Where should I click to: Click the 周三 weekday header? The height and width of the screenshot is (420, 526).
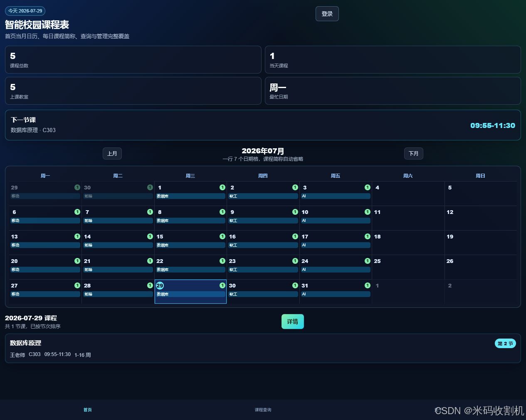(190, 176)
